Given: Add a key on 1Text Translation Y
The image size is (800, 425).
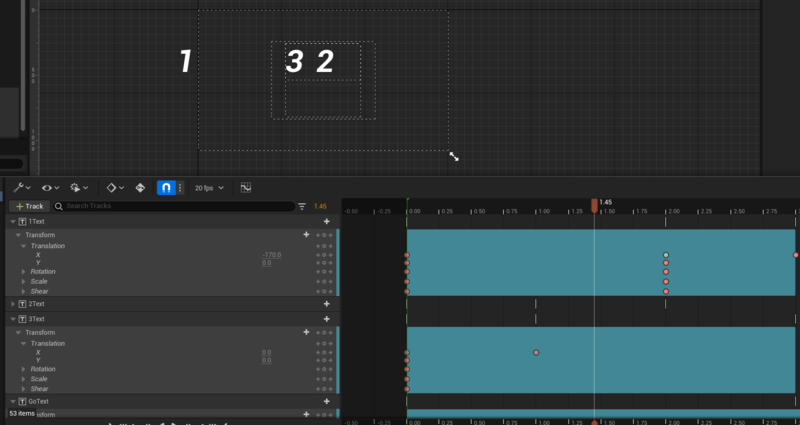Looking at the screenshot, I should (x=324, y=263).
